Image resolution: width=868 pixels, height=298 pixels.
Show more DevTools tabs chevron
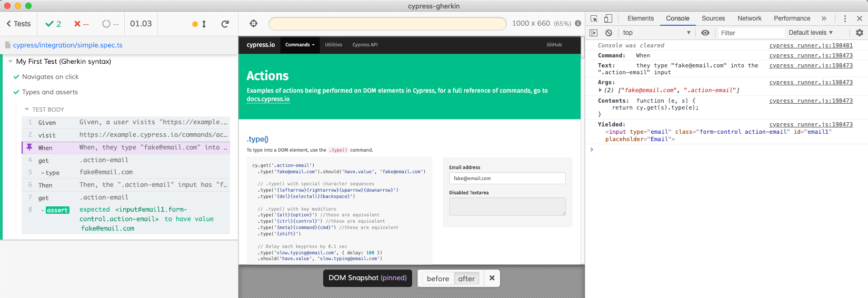point(824,18)
